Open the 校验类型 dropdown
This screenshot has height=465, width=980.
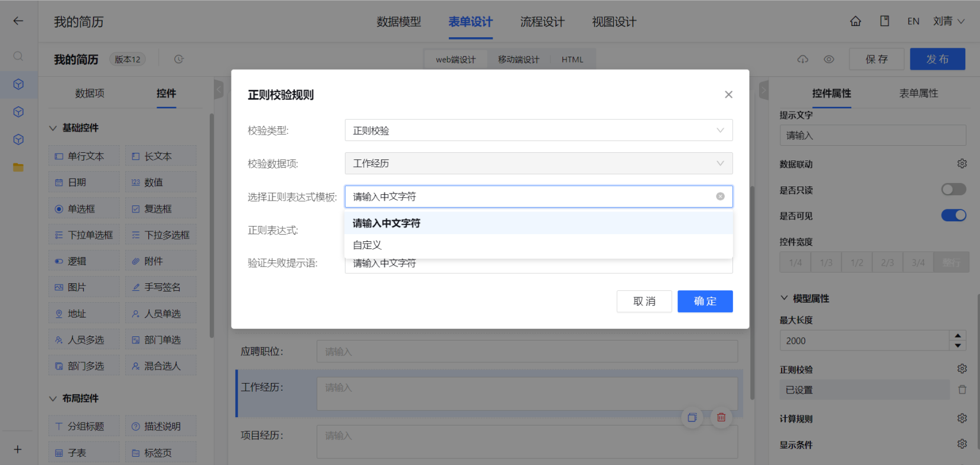pos(539,130)
